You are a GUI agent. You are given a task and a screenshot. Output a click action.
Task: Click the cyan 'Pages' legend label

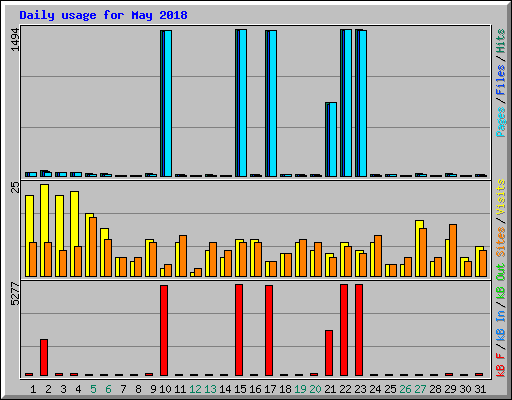[501, 122]
